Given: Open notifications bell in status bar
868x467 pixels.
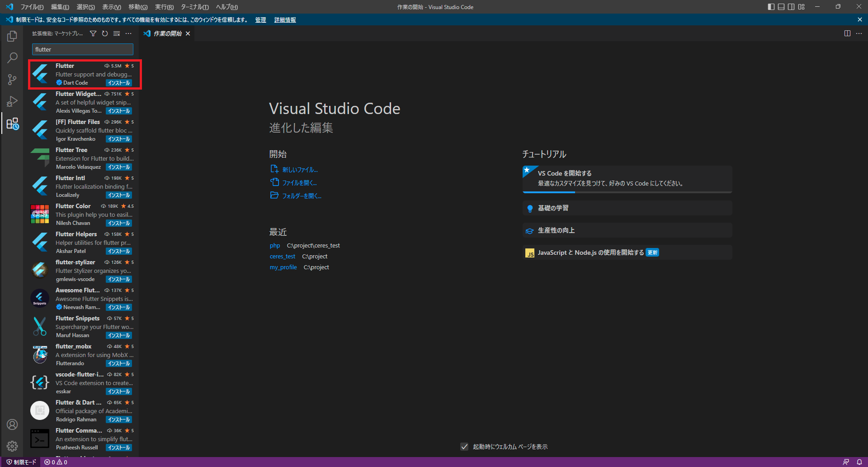Looking at the screenshot, I should coord(859,462).
